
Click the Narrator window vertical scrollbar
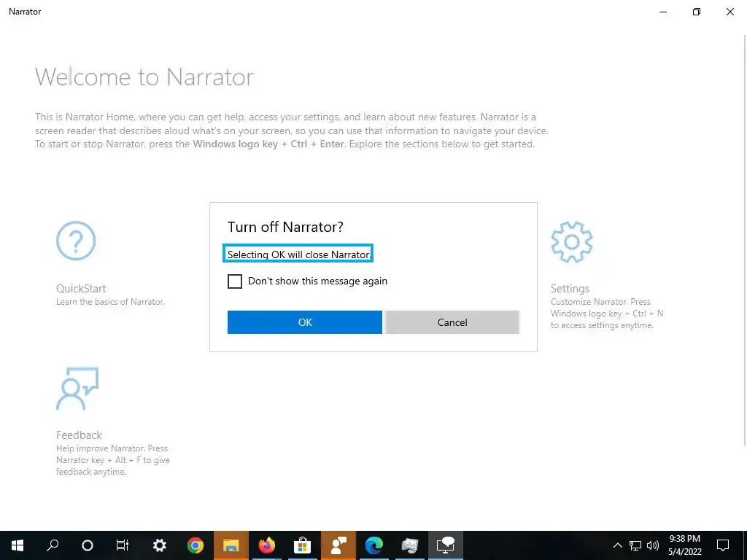745,241
